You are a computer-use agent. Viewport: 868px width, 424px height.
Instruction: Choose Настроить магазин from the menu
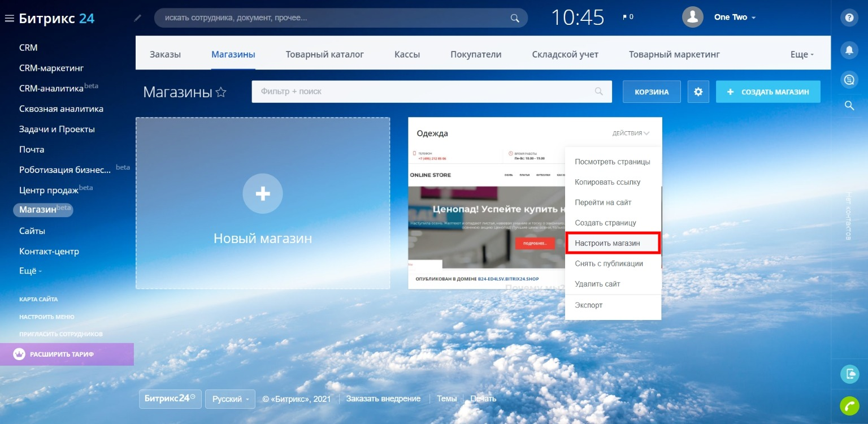[x=613, y=243]
